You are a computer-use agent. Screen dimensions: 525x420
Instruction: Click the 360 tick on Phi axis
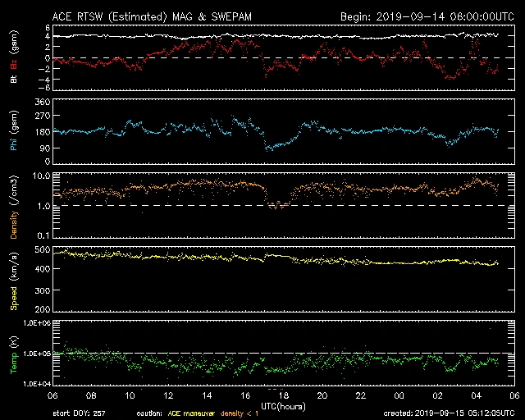coord(43,102)
